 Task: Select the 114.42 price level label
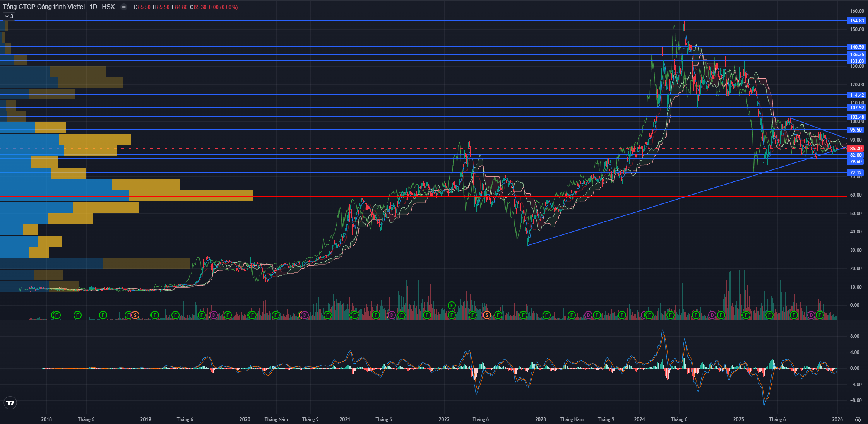(x=856, y=95)
